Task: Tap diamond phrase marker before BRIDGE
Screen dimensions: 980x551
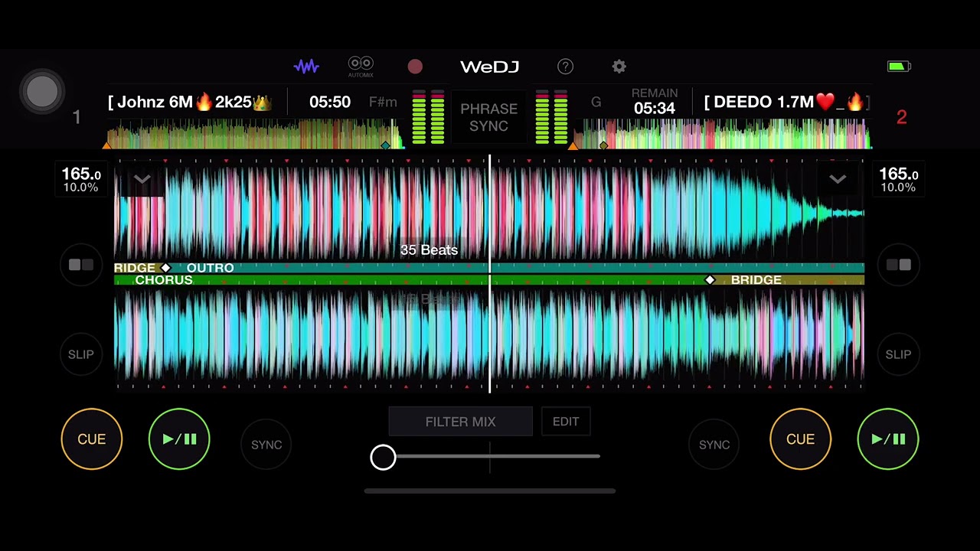Action: point(710,280)
